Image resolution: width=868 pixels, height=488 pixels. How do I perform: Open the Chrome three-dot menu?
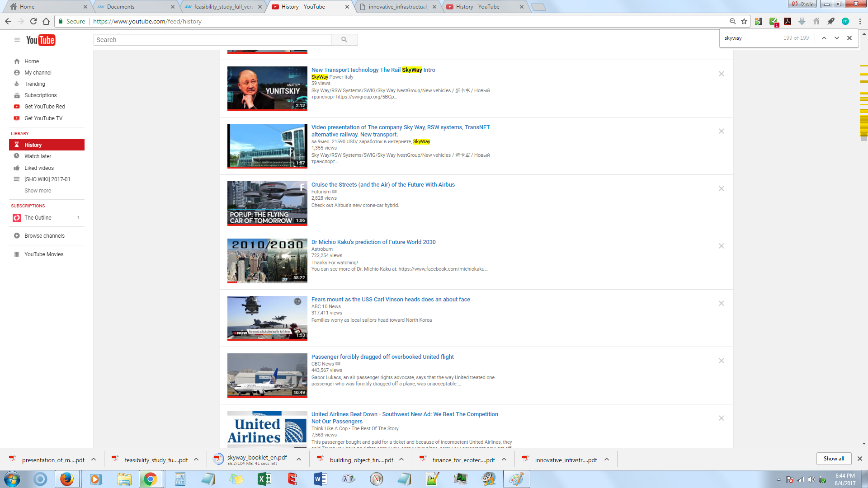pos(860,21)
